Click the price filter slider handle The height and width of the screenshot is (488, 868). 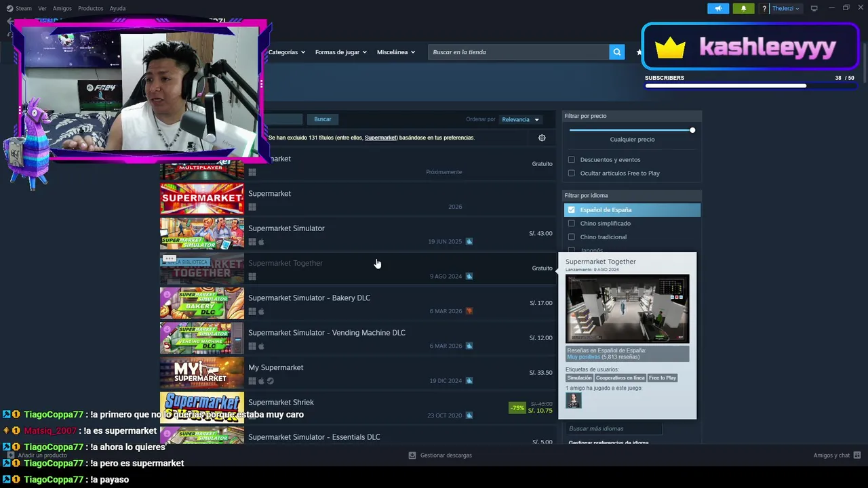click(x=692, y=130)
